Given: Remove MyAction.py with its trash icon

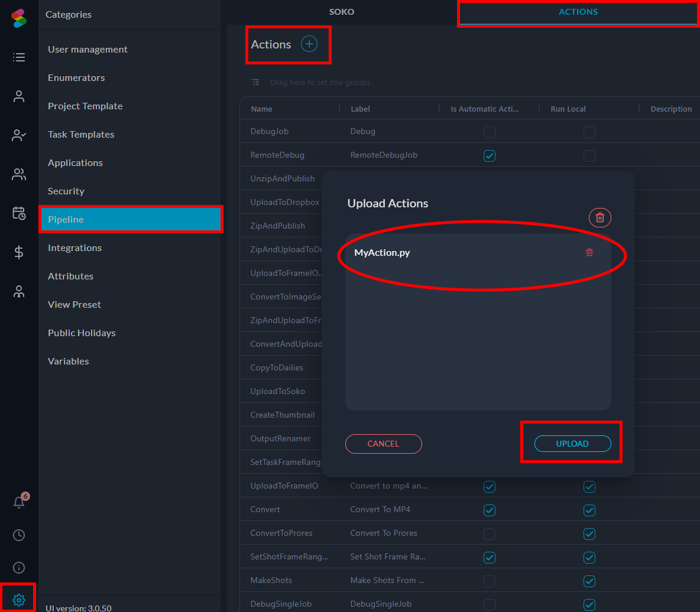Looking at the screenshot, I should click(589, 252).
